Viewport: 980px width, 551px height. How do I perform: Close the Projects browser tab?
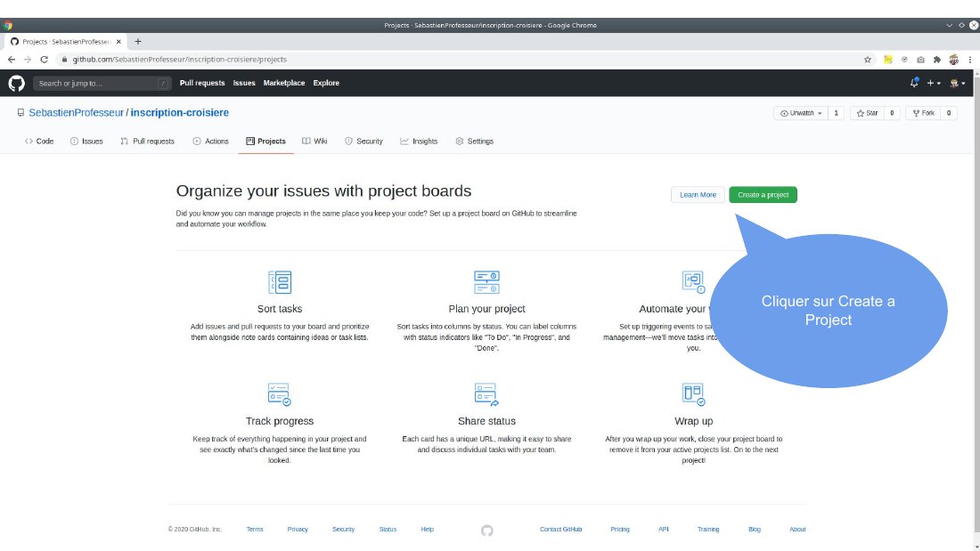click(118, 42)
